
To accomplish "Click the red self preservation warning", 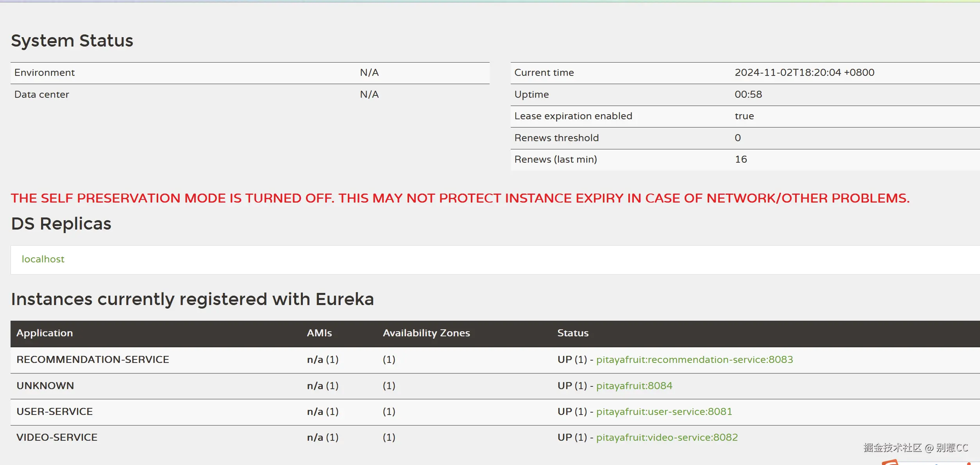I will [460, 198].
